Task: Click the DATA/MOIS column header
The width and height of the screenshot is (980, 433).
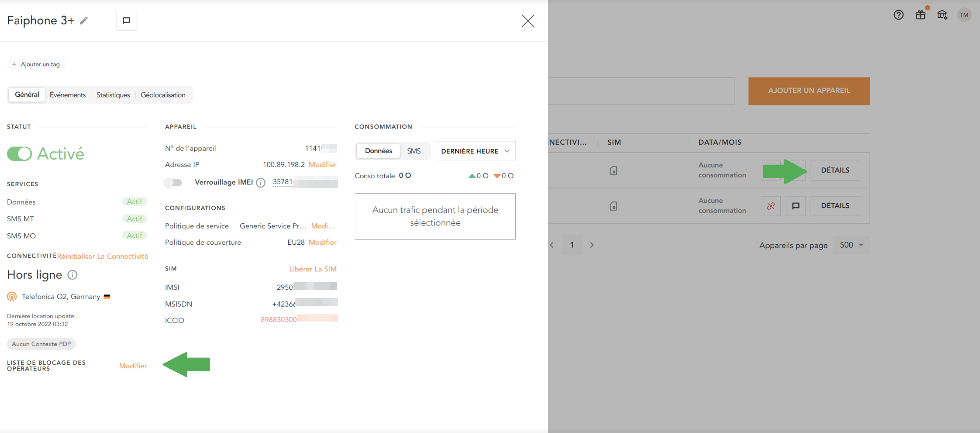Action: click(x=719, y=142)
